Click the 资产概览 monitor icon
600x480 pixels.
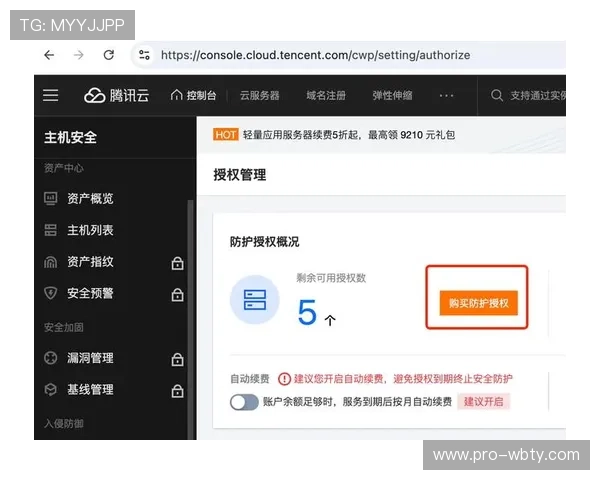51,199
